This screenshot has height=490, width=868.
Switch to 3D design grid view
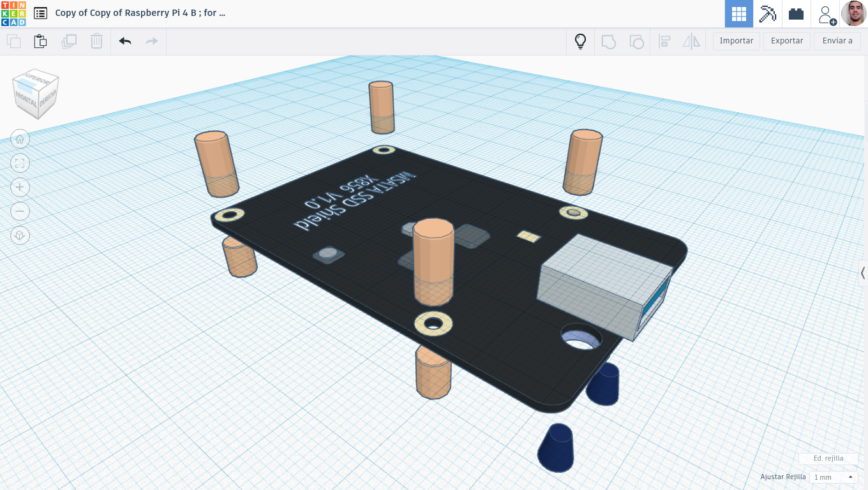pyautogui.click(x=738, y=13)
